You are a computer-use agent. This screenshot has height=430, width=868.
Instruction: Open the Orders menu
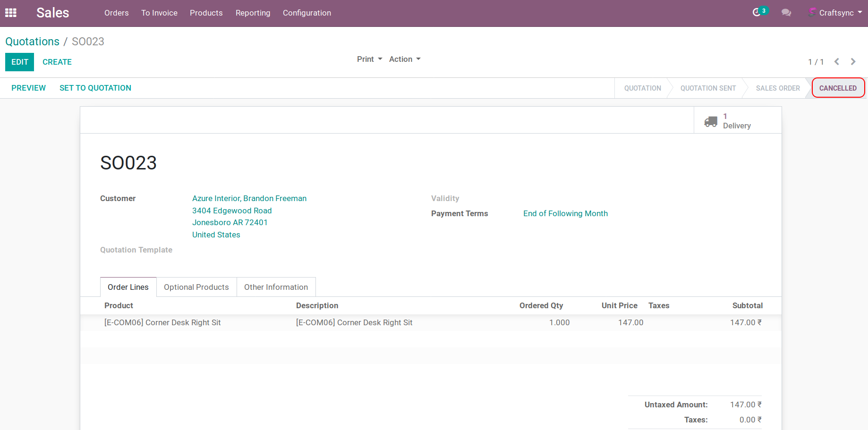click(x=116, y=13)
